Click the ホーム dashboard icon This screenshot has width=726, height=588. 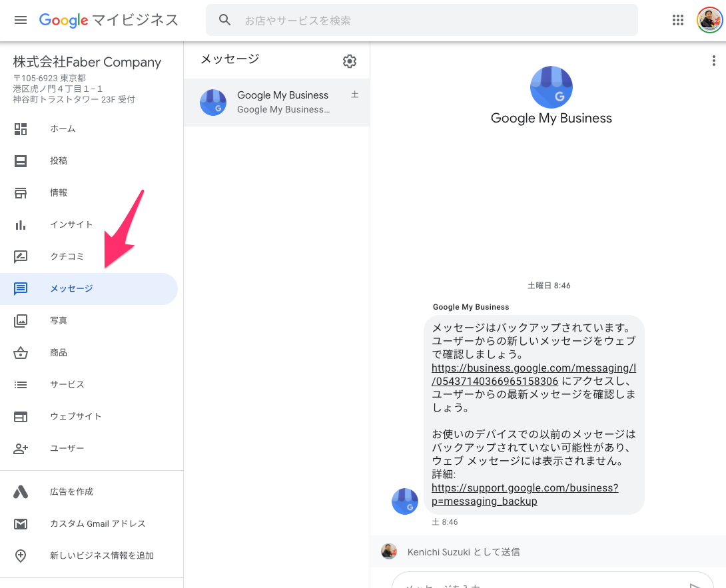pos(21,129)
